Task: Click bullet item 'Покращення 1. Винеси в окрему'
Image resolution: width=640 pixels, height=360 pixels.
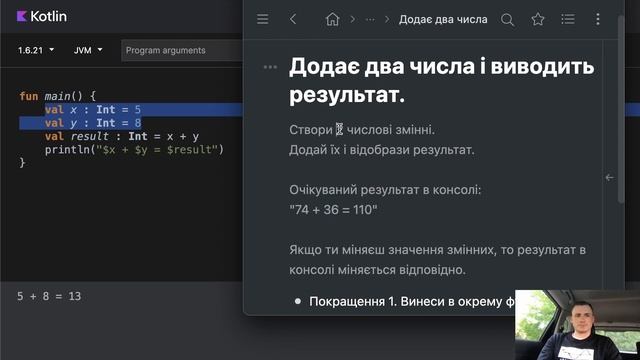Action: click(x=411, y=302)
